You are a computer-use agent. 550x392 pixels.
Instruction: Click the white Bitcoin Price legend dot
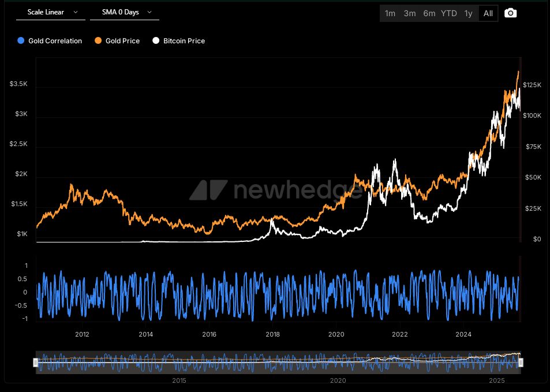[x=156, y=41]
